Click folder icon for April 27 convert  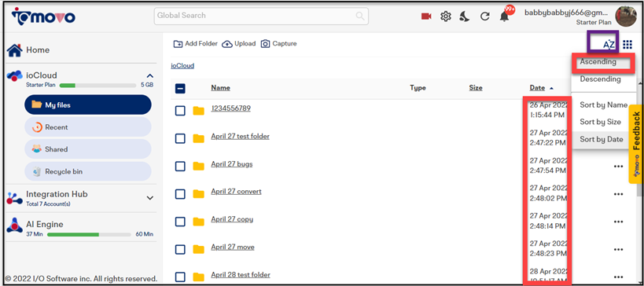point(199,193)
